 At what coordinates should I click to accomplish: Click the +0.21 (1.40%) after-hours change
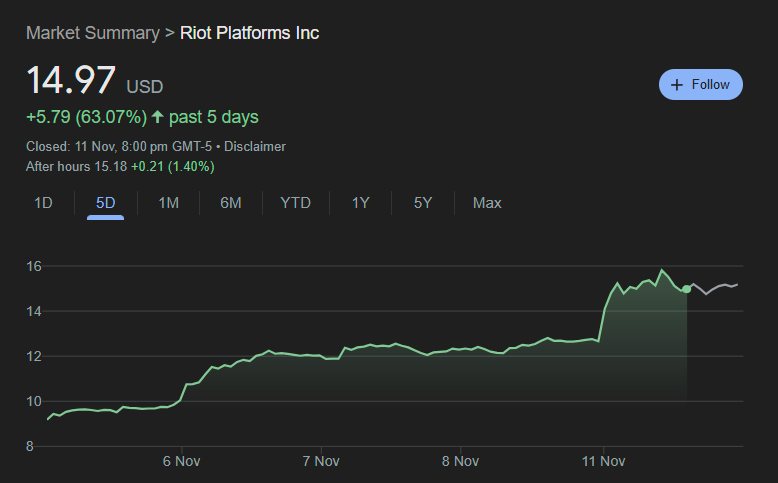pos(173,166)
